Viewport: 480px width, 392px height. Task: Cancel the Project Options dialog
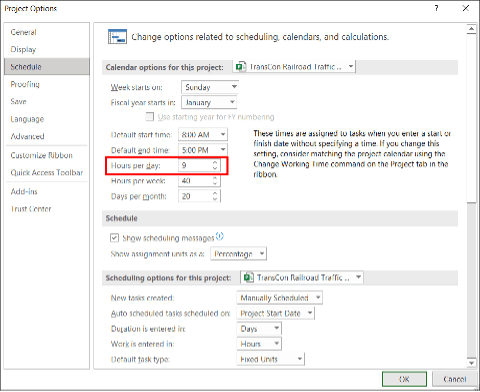point(454,379)
